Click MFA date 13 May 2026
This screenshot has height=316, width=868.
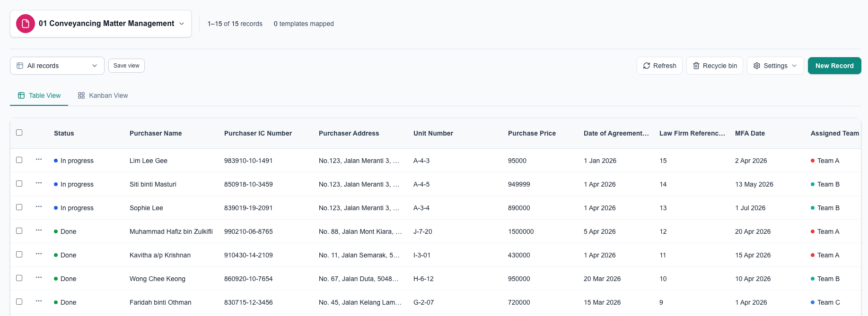pyautogui.click(x=754, y=184)
